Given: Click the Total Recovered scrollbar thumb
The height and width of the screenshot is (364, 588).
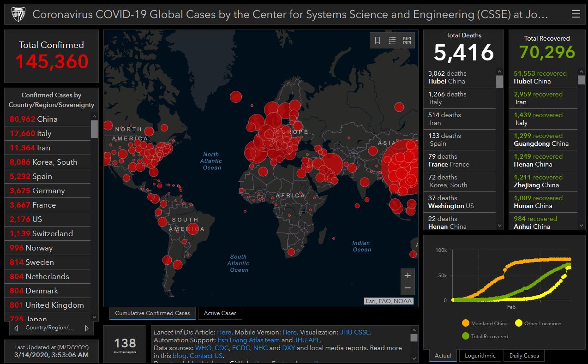Looking at the screenshot, I should pos(581,79).
